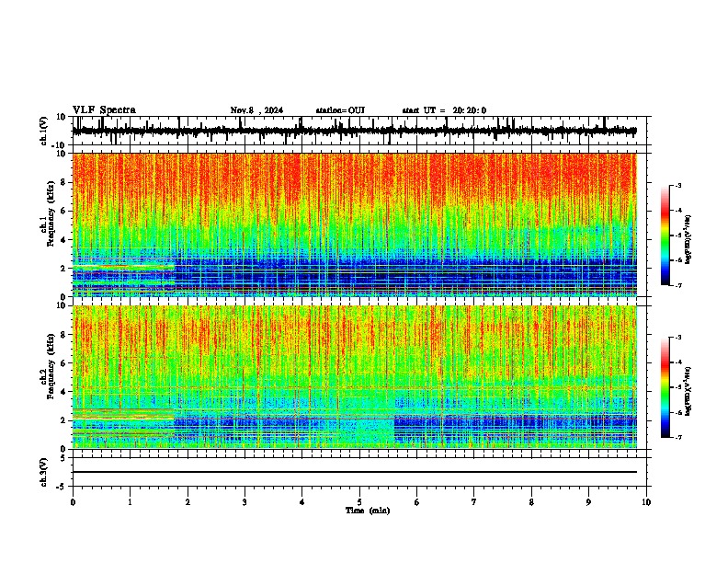728x563 pixels.
Task: Click the flat ch.3 voltage line
Action: pos(355,472)
